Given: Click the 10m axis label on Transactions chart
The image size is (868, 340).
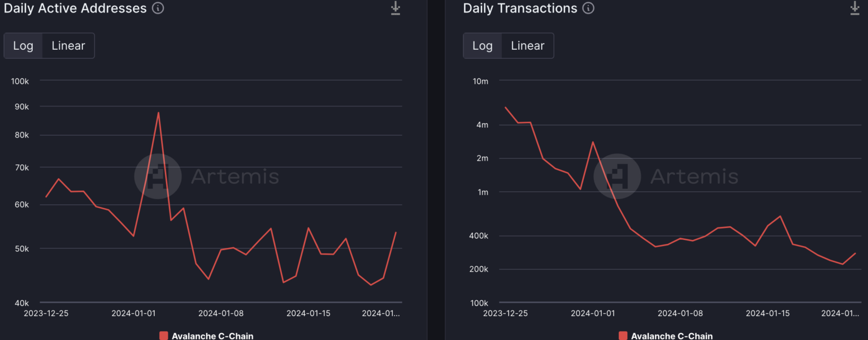Looking at the screenshot, I should click(480, 81).
